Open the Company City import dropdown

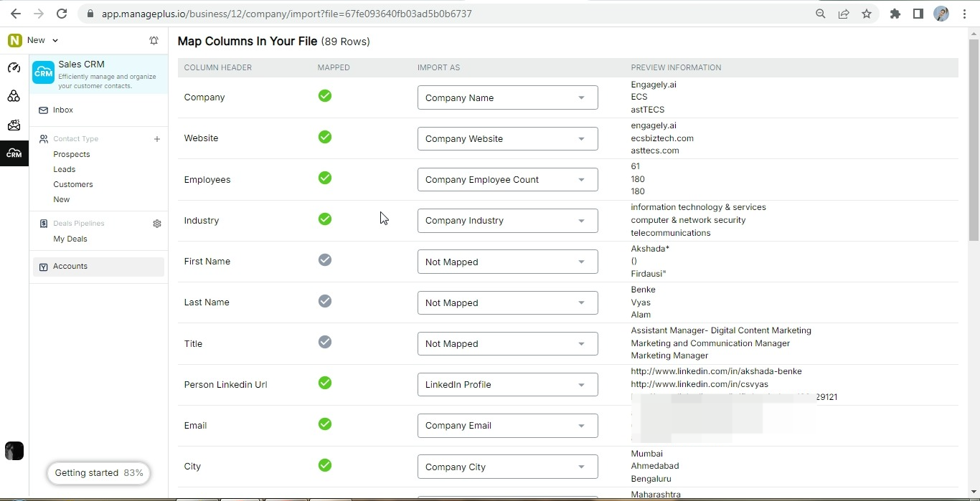[x=507, y=467]
